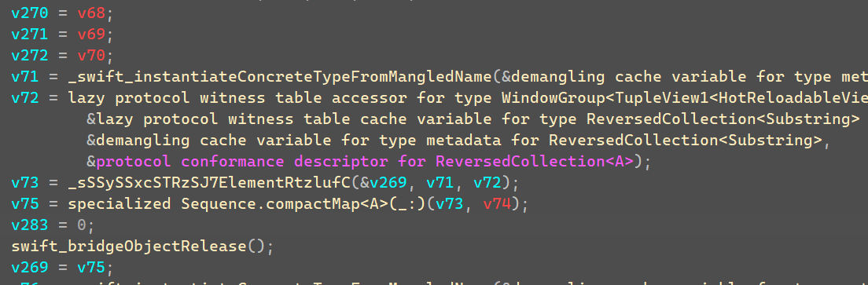Viewport: 868px width, 285px height.
Task: Select variable v272 on the third line
Action: (30, 55)
